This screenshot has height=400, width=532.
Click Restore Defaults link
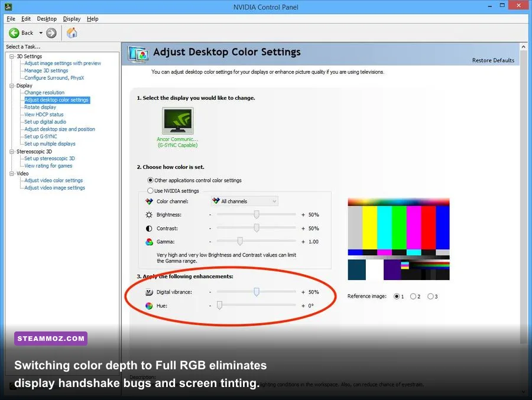click(x=493, y=60)
